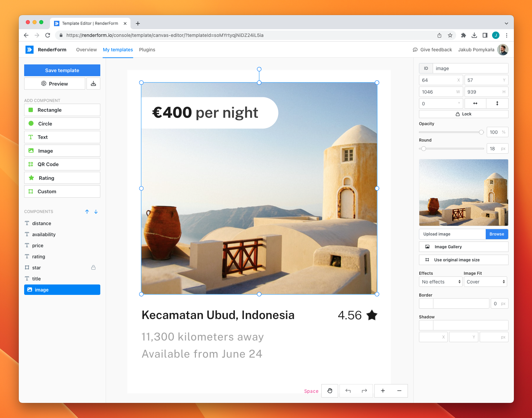Flip image horizontally using the horizontal arrows icon
The height and width of the screenshot is (418, 532).
pyautogui.click(x=475, y=103)
